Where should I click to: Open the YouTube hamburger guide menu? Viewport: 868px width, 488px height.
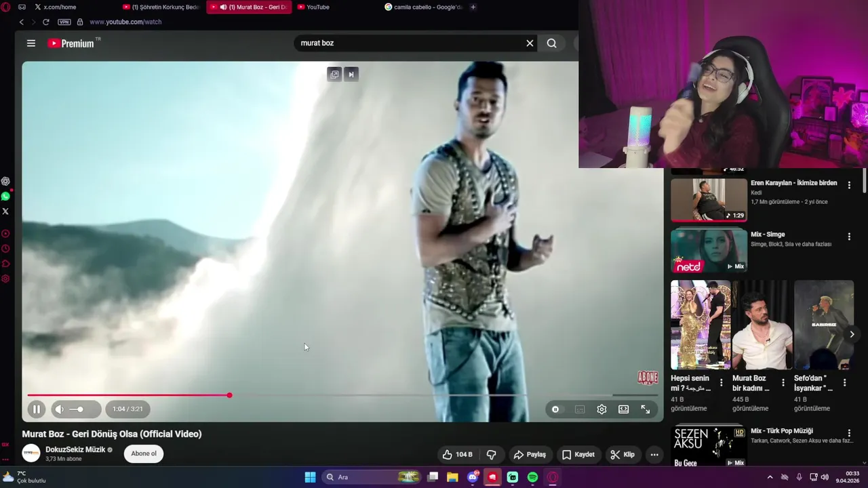(31, 43)
